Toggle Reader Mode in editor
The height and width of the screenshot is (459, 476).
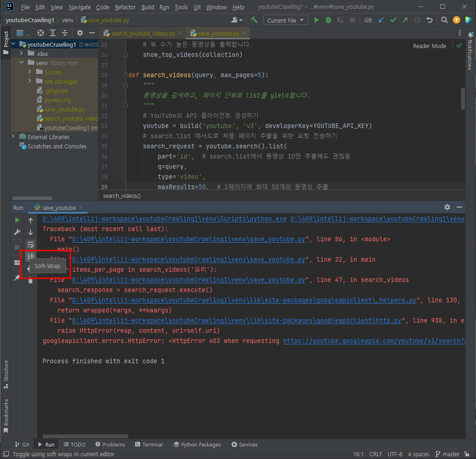click(x=429, y=46)
